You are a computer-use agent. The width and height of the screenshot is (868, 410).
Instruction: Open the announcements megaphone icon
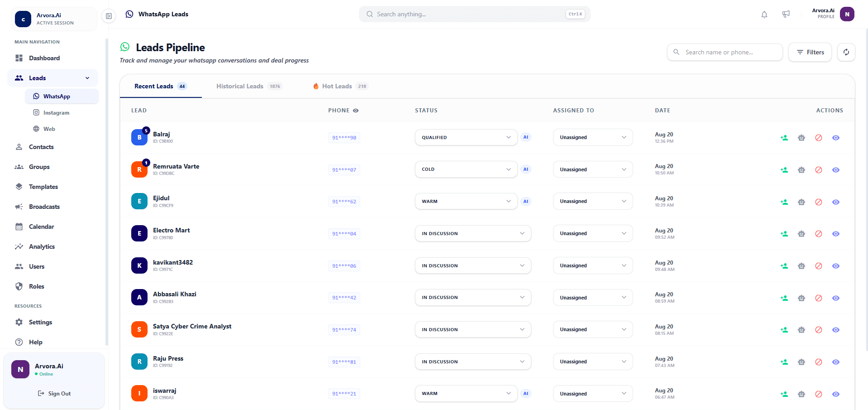tap(786, 14)
